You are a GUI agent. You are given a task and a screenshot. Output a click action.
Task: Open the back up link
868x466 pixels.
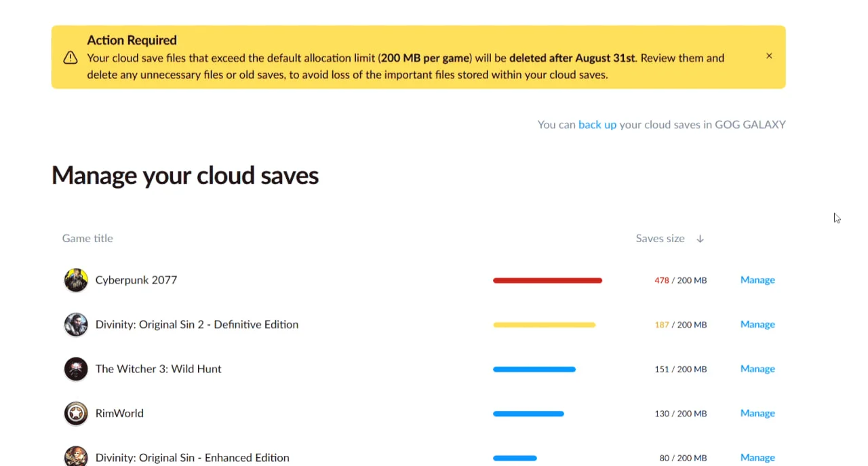click(x=597, y=125)
